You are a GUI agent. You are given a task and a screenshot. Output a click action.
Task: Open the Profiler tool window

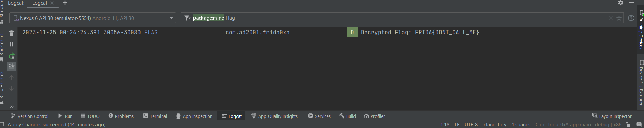(374, 116)
